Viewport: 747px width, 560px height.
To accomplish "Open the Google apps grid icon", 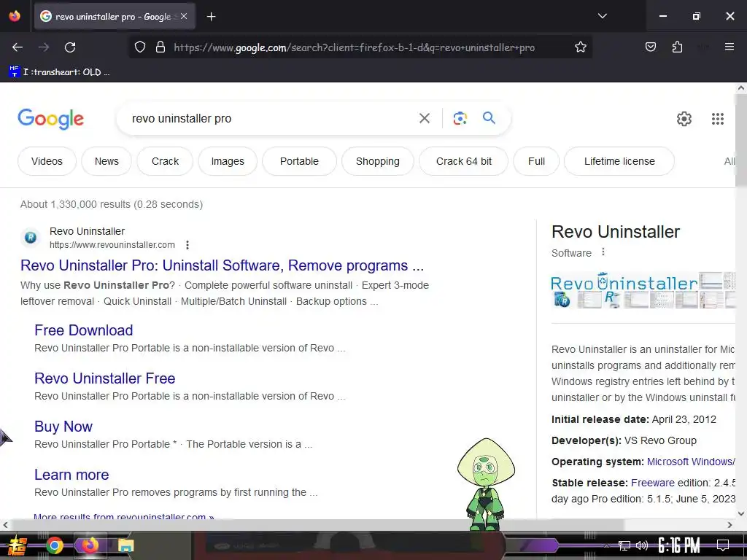I will (718, 119).
